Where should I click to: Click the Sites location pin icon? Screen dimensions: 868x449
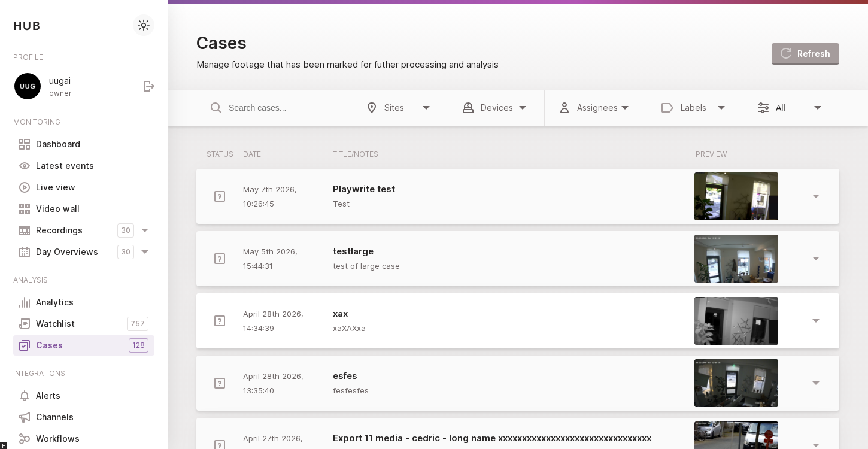372,108
